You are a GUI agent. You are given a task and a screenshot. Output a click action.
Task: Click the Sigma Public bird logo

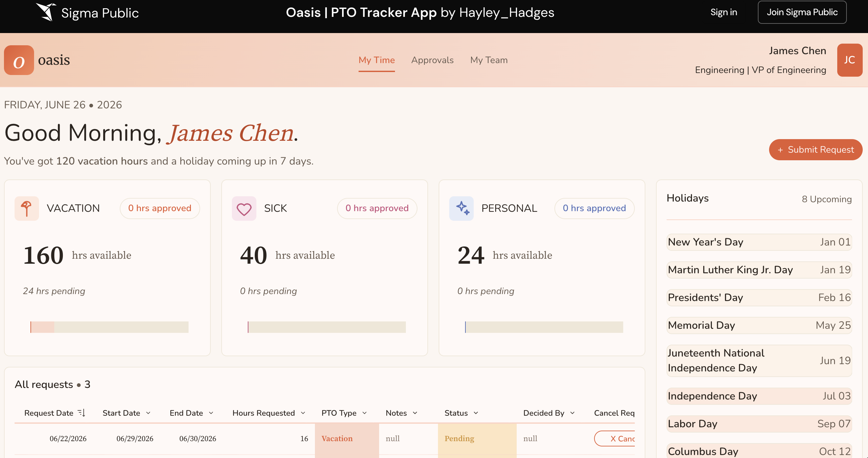coord(46,12)
